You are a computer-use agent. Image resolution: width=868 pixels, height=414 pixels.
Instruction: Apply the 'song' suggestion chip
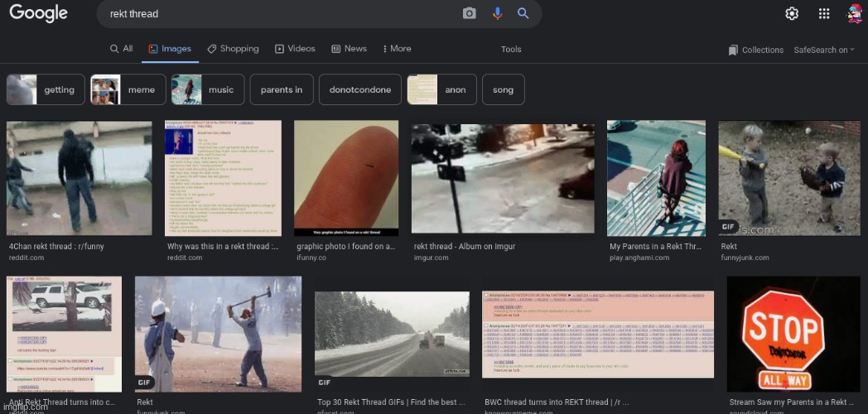[x=504, y=89]
